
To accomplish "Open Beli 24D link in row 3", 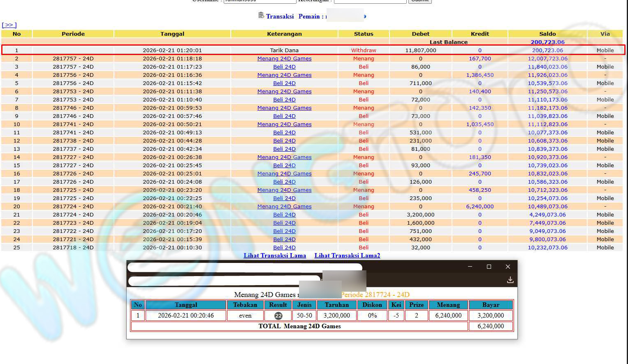I will pyautogui.click(x=284, y=67).
